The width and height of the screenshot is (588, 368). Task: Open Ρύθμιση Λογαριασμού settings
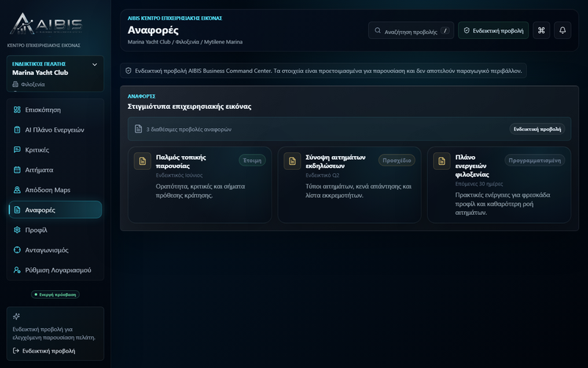tap(55, 270)
